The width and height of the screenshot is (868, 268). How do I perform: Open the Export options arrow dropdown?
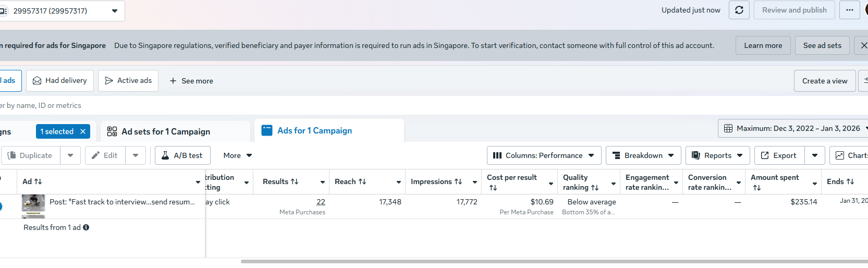815,155
